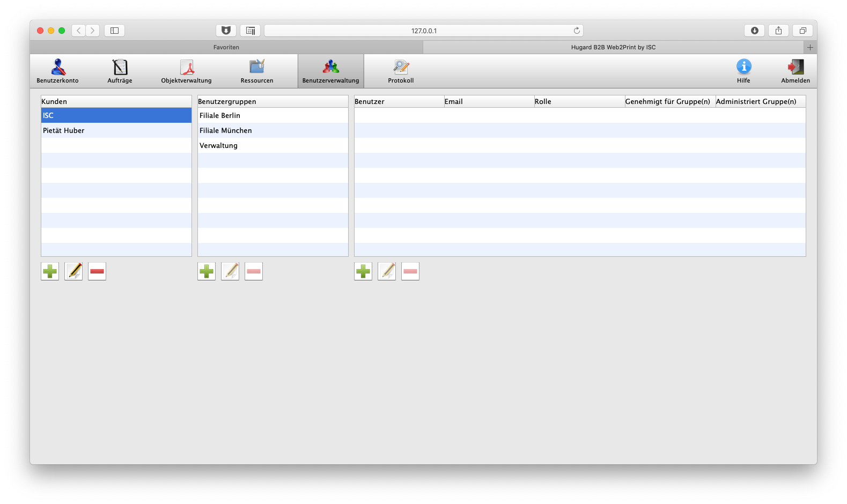Click the Kunden column header

[x=116, y=101]
